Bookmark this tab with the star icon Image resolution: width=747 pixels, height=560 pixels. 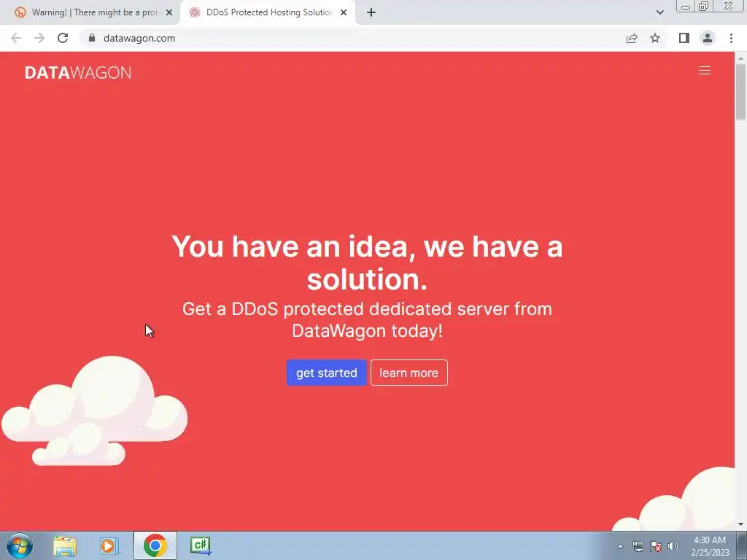655,38
